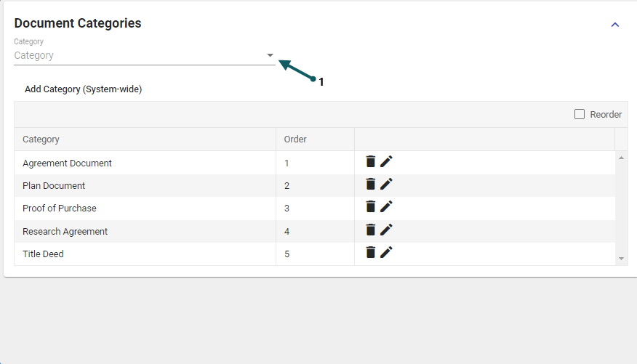Edit the Agreement Document category
Viewport: 637px width, 364px height.
click(x=386, y=162)
